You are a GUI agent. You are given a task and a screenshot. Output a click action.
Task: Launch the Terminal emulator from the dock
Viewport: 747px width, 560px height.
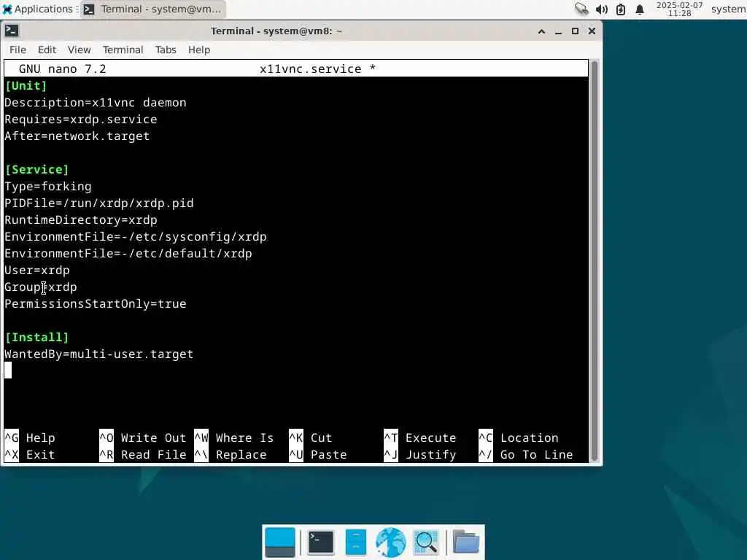[x=321, y=542]
